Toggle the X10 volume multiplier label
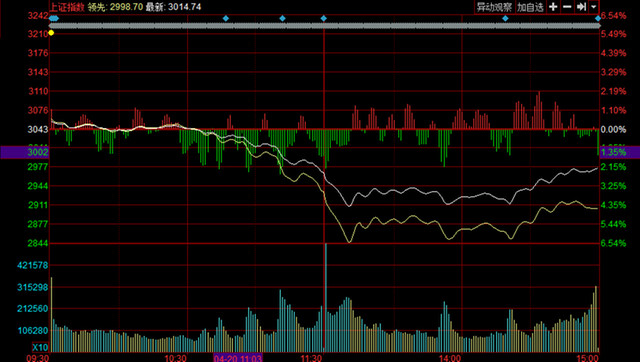The image size is (640, 362). tap(40, 347)
